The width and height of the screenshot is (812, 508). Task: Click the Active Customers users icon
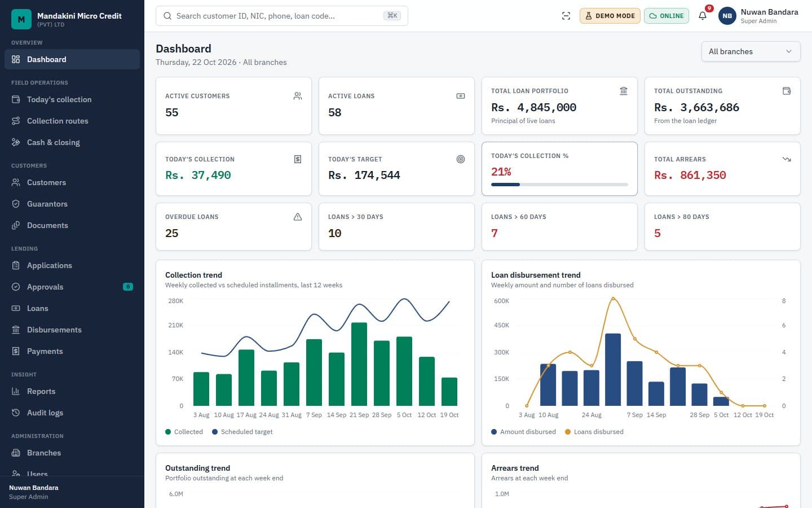[x=298, y=96]
